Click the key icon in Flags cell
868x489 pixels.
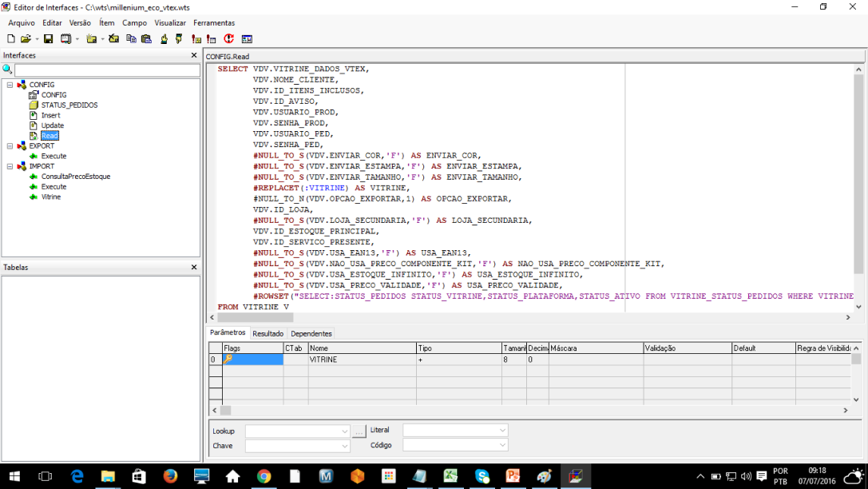(228, 360)
